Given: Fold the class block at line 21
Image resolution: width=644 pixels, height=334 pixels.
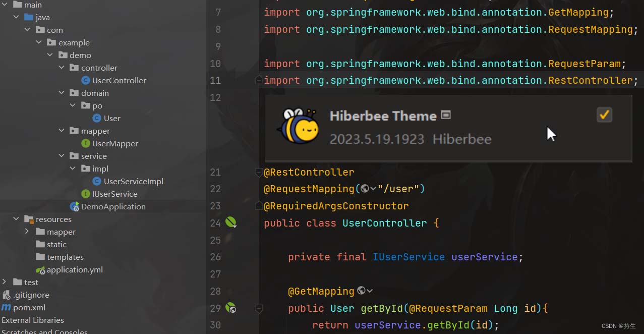Looking at the screenshot, I should tap(259, 172).
